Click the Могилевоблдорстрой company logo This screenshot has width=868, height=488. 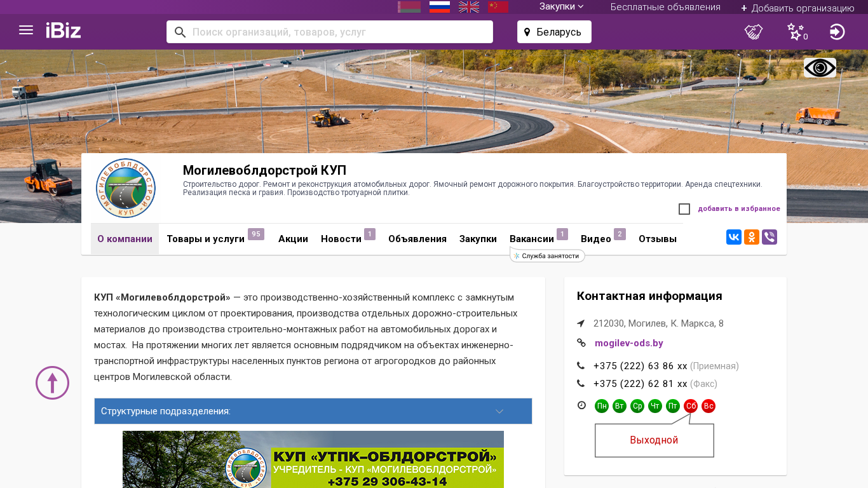(x=126, y=188)
